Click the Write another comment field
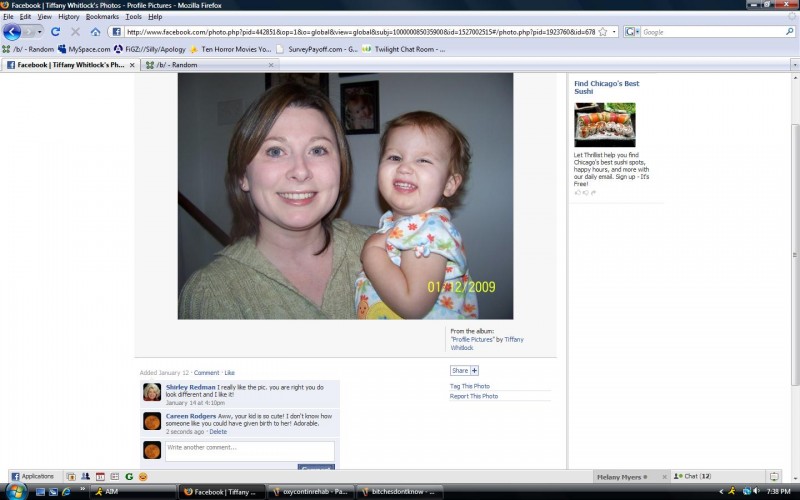 249,452
